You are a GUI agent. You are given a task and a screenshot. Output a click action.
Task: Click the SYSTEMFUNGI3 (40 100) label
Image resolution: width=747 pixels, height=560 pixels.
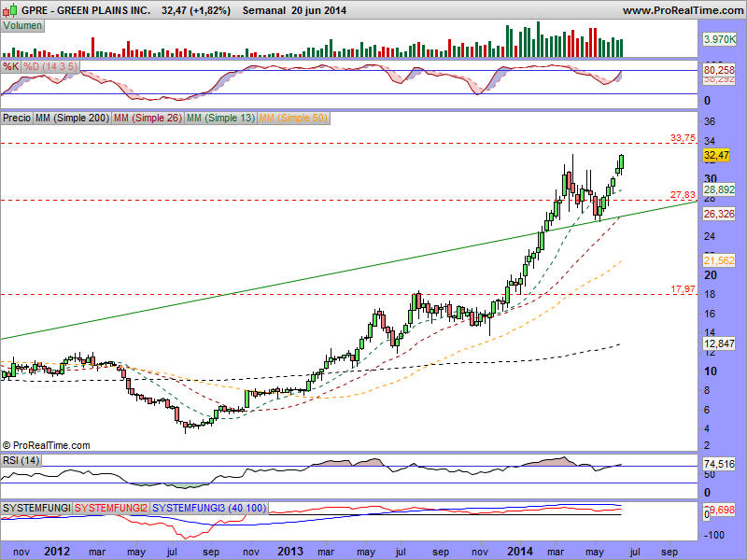(209, 508)
